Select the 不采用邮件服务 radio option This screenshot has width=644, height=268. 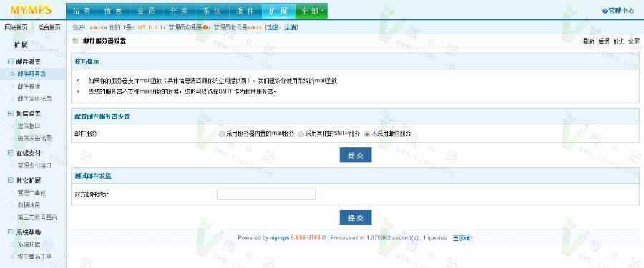(367, 134)
